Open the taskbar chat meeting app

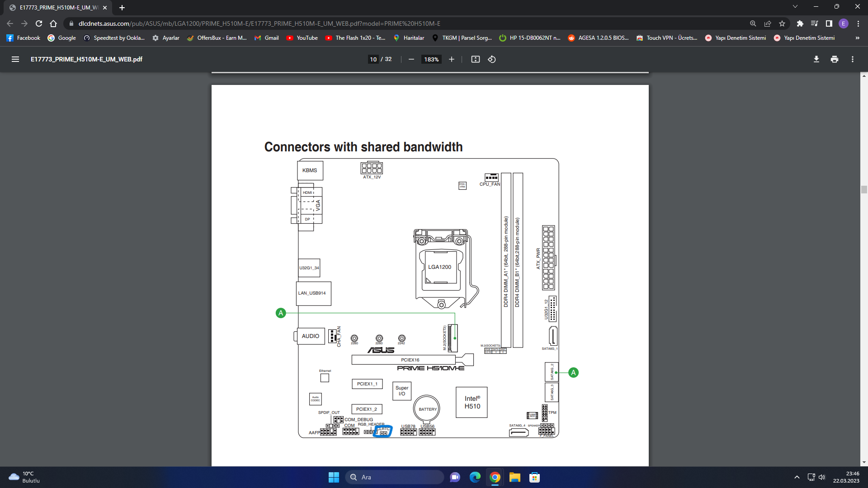[455, 477]
